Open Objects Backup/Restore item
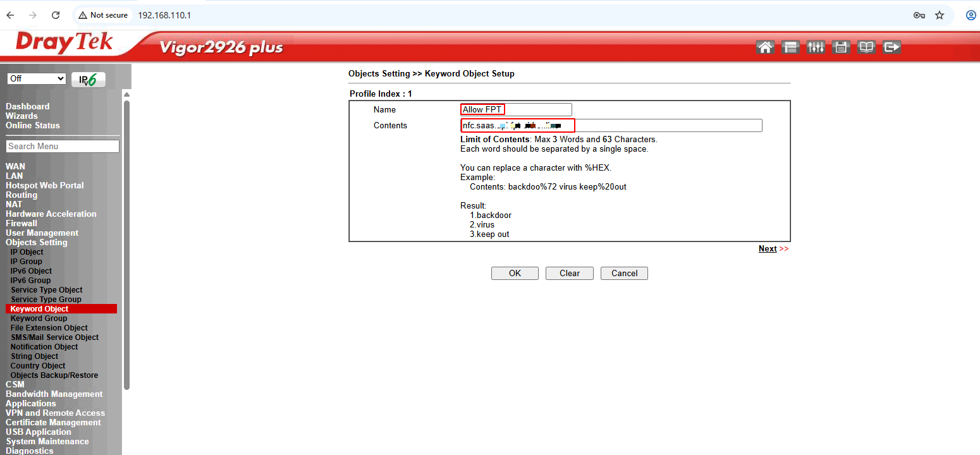 [x=54, y=375]
